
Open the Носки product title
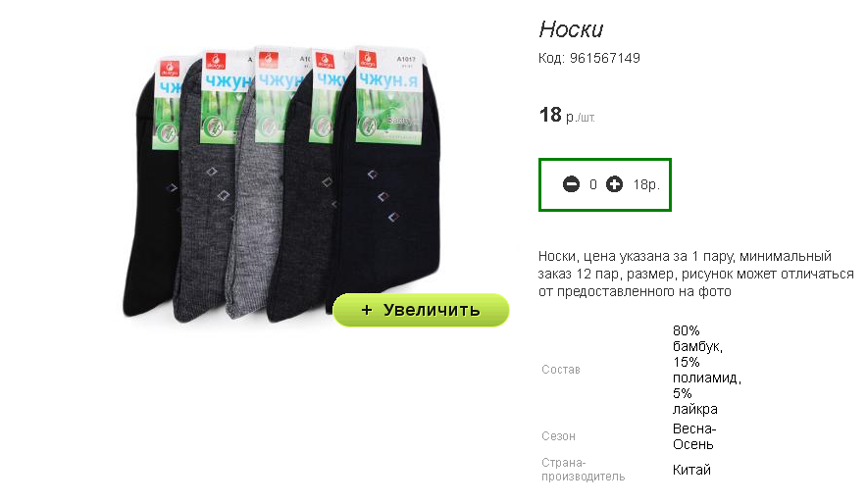pyautogui.click(x=571, y=29)
